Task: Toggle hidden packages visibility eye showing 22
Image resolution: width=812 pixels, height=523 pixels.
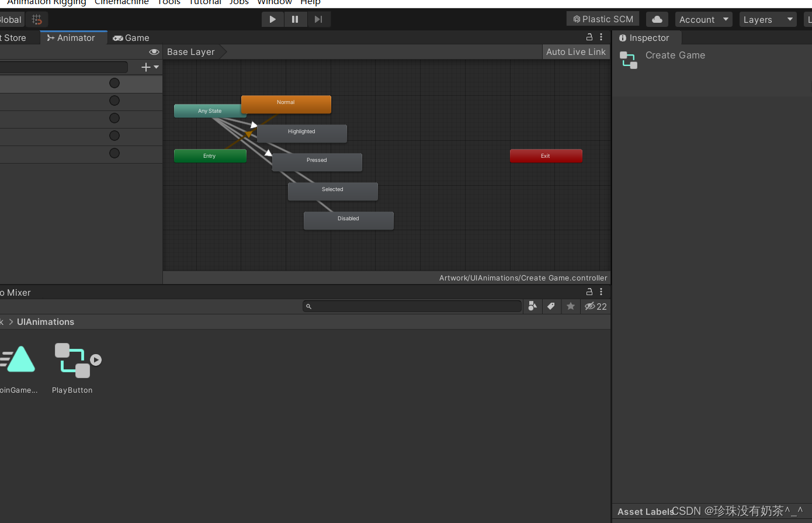Action: coord(596,306)
